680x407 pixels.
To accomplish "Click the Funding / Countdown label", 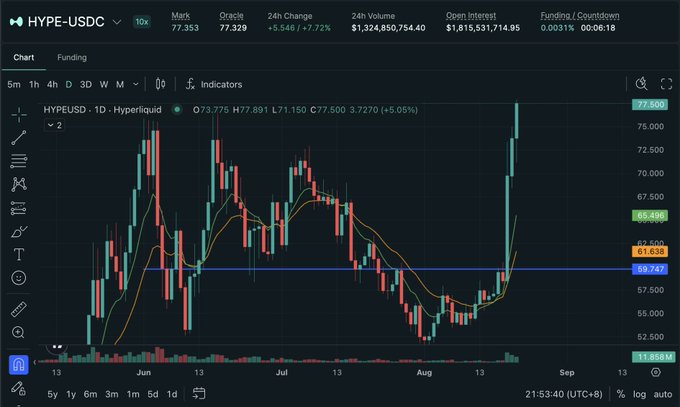I will tap(580, 16).
